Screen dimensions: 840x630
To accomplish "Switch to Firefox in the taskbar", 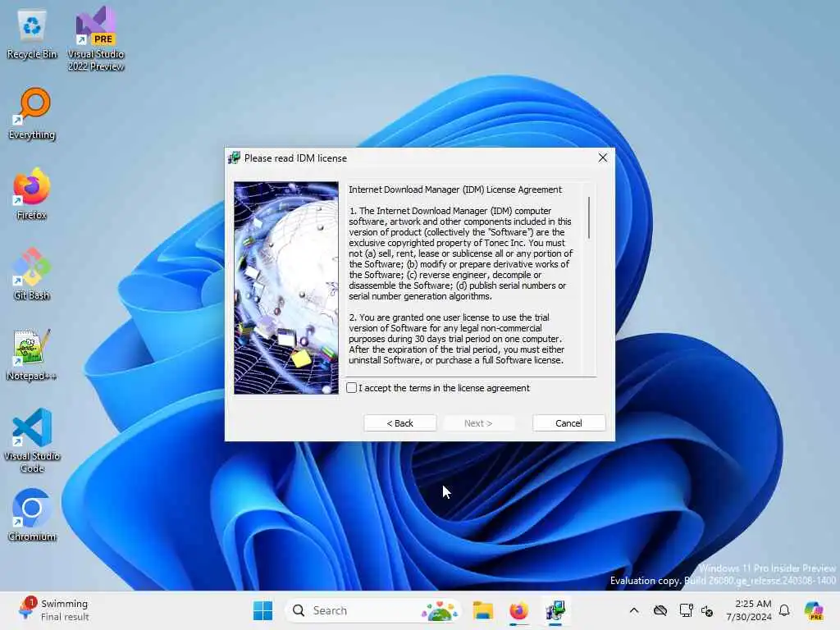I will pos(518,610).
